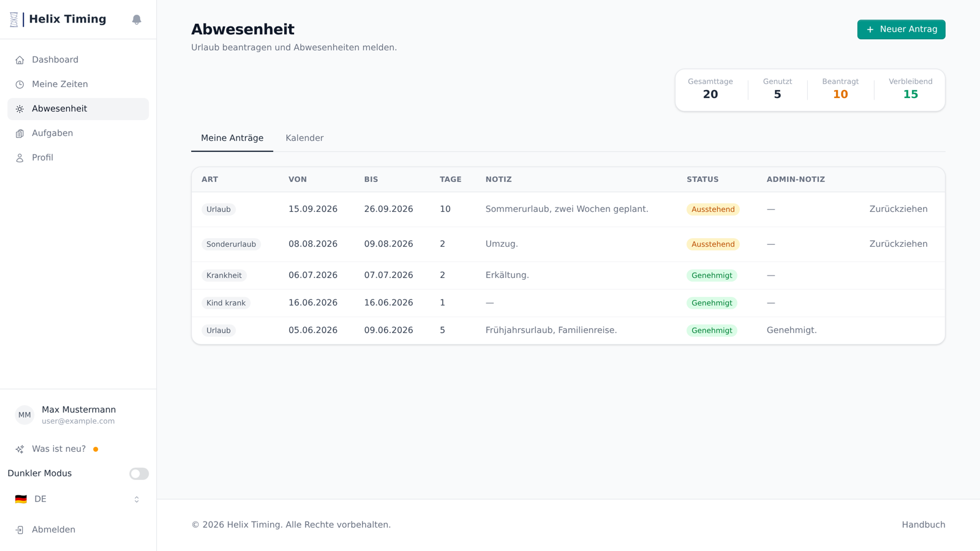The width and height of the screenshot is (980, 551).
Task: Click the Abwesenheit sun icon
Action: tap(20, 109)
